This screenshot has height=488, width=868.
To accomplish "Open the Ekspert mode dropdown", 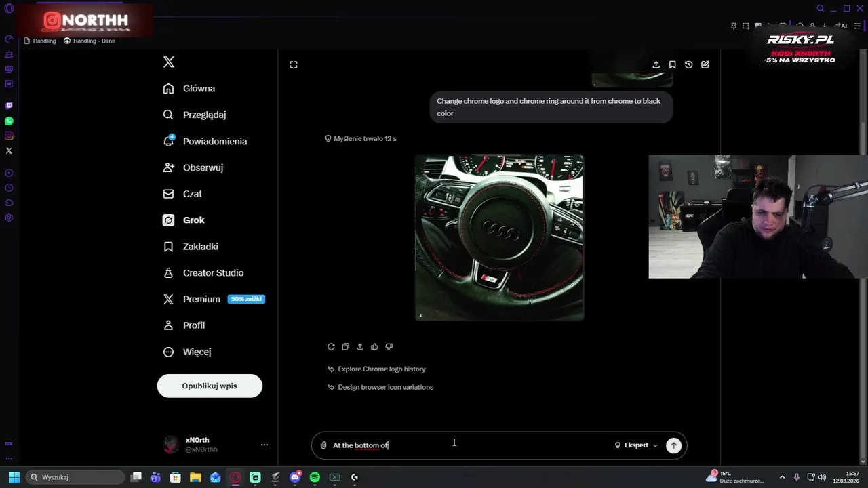I will point(636,445).
